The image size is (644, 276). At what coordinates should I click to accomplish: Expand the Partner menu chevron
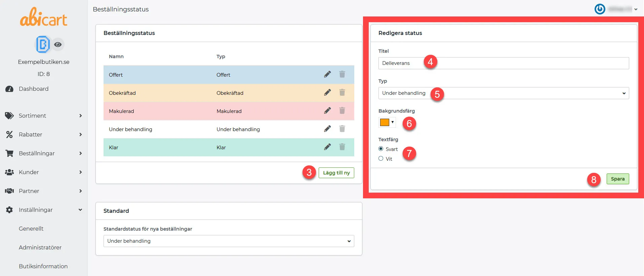80,191
